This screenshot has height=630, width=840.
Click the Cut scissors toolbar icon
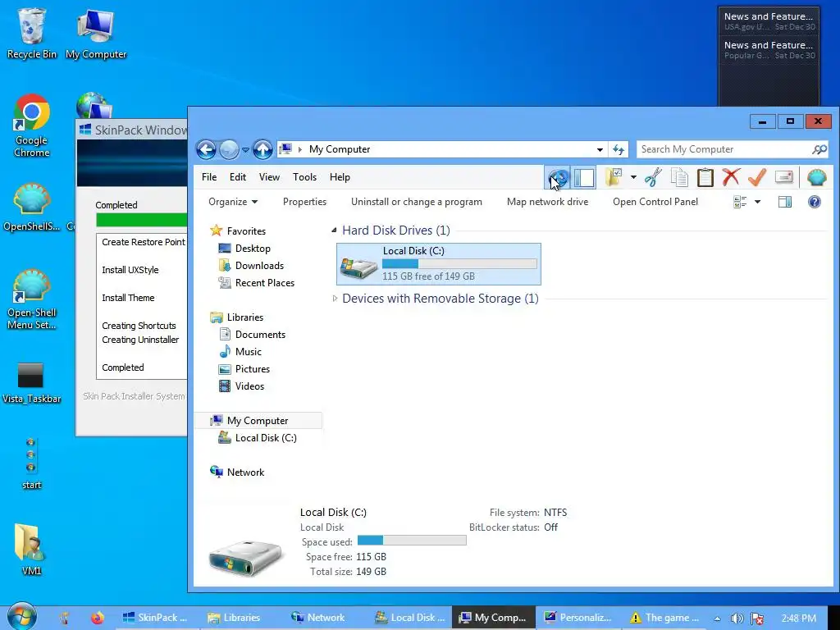653,177
